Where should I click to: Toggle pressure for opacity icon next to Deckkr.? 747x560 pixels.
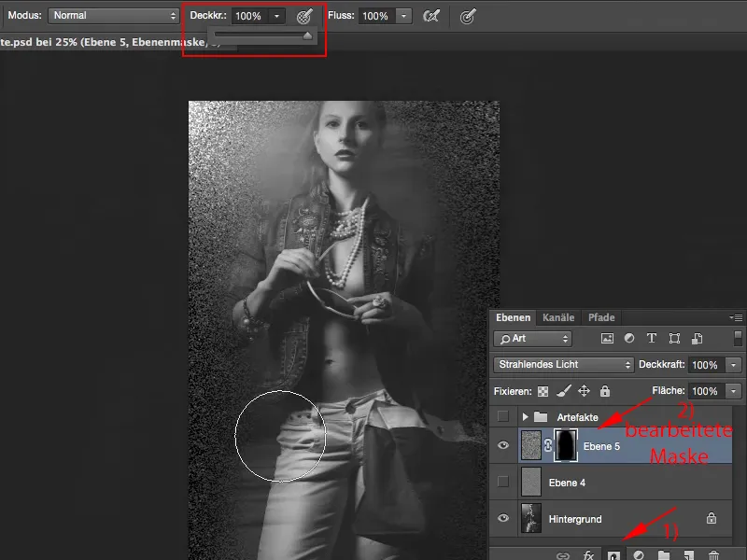[304, 16]
